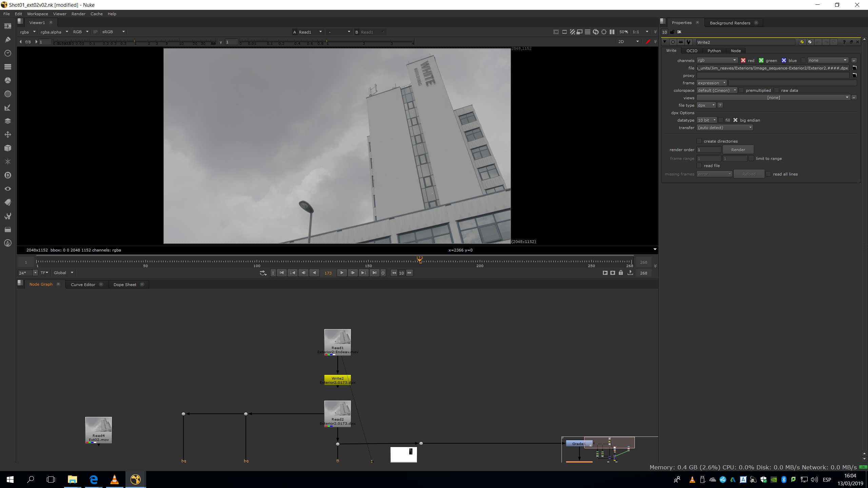This screenshot has height=488, width=868.
Task: Open the Time nodes clock icon
Action: (x=8, y=53)
